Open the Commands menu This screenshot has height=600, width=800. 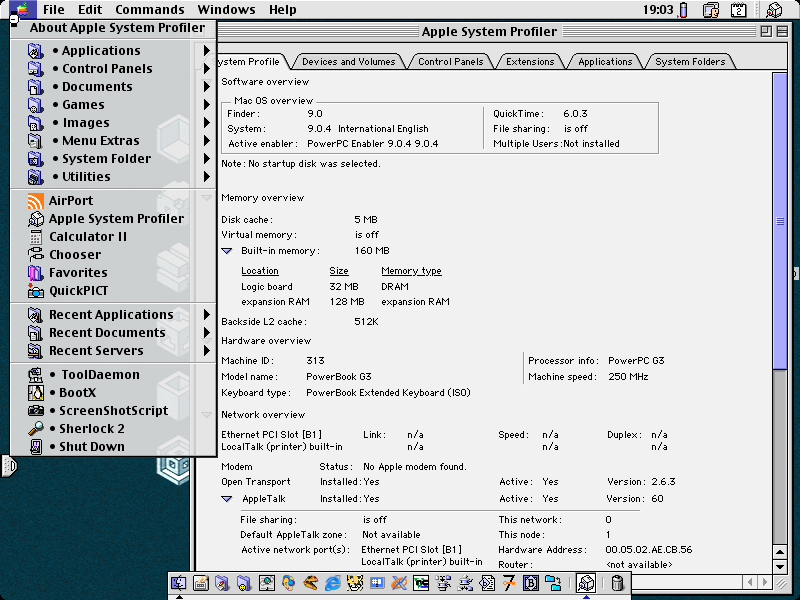(x=149, y=10)
